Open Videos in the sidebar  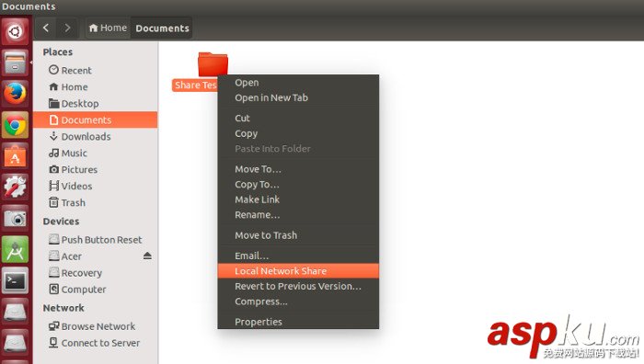pos(96,186)
